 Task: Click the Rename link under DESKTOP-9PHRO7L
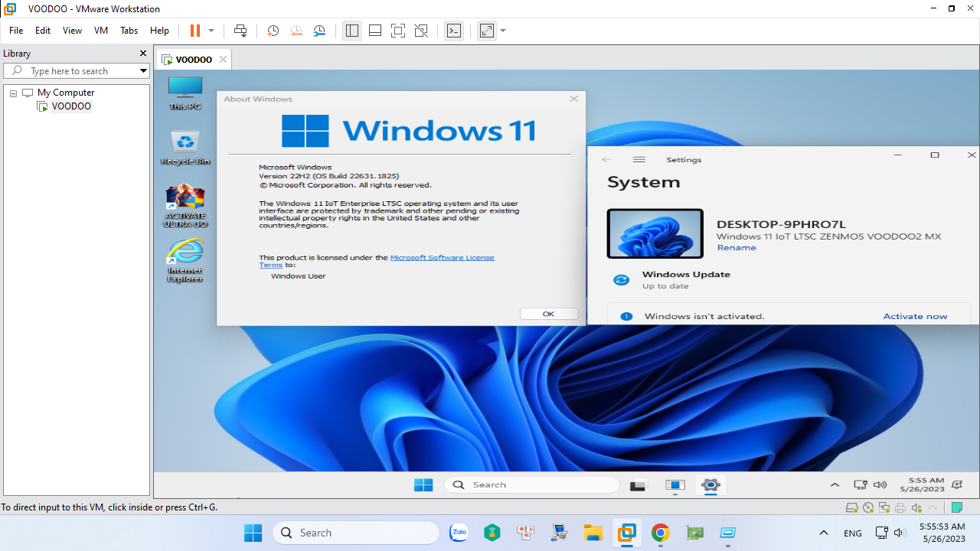click(737, 248)
